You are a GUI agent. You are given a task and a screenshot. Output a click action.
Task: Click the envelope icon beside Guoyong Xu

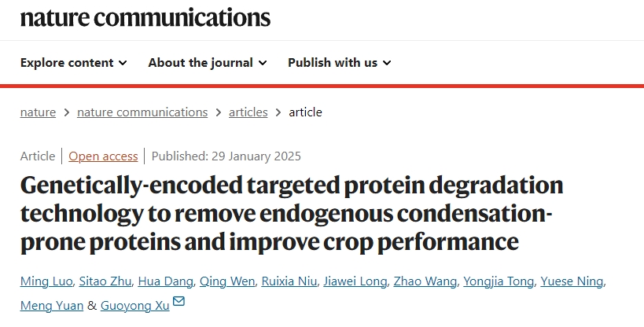(178, 302)
